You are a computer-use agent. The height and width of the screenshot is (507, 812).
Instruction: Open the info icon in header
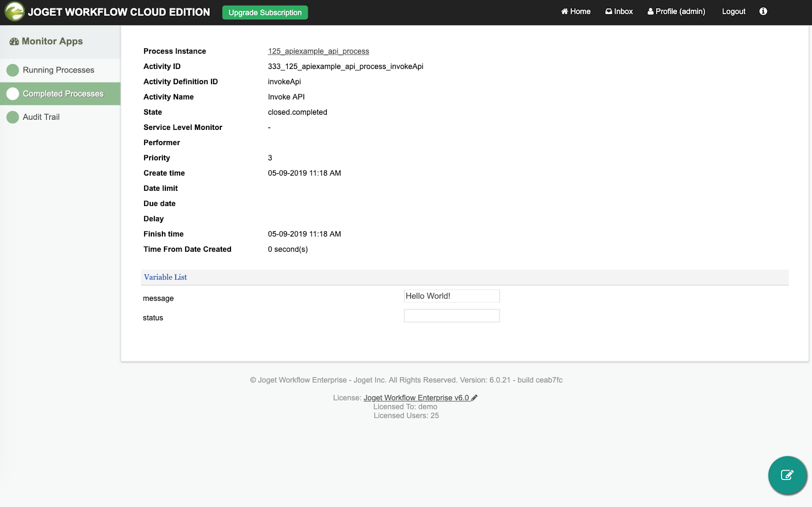click(x=763, y=11)
